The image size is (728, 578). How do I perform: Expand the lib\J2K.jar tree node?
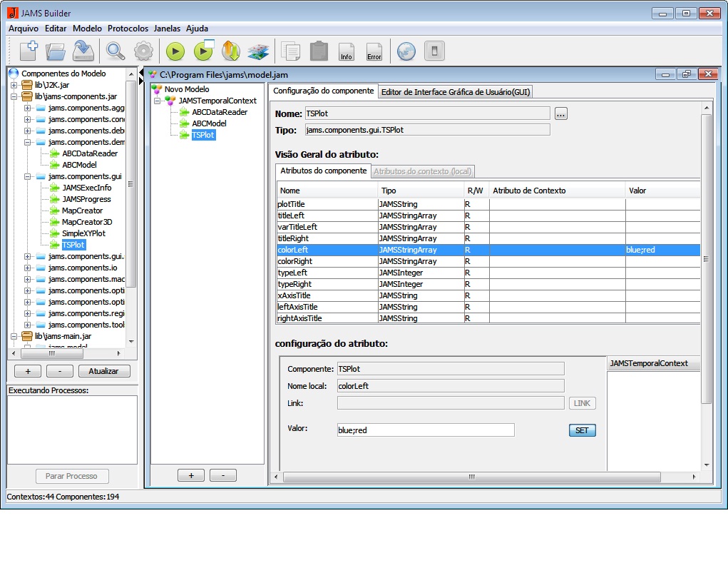(x=14, y=85)
